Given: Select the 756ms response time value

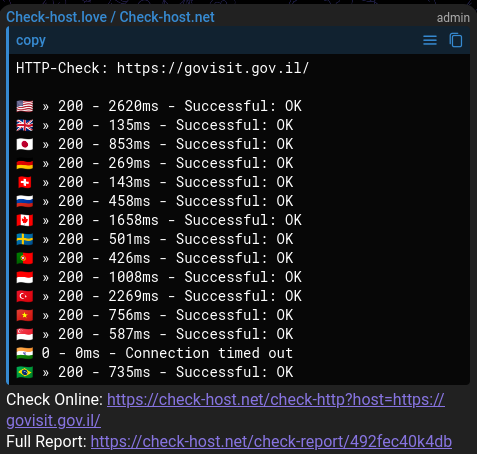Looking at the screenshot, I should (x=129, y=315).
